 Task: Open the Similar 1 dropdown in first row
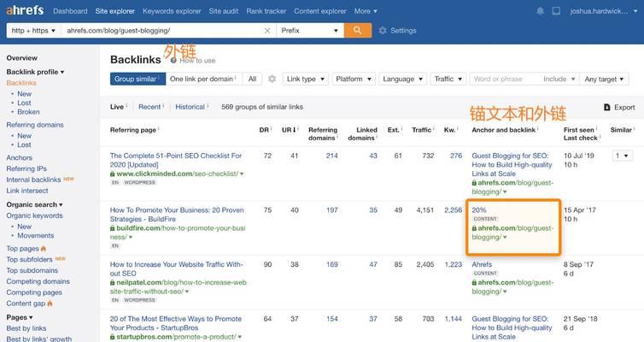[x=622, y=156]
